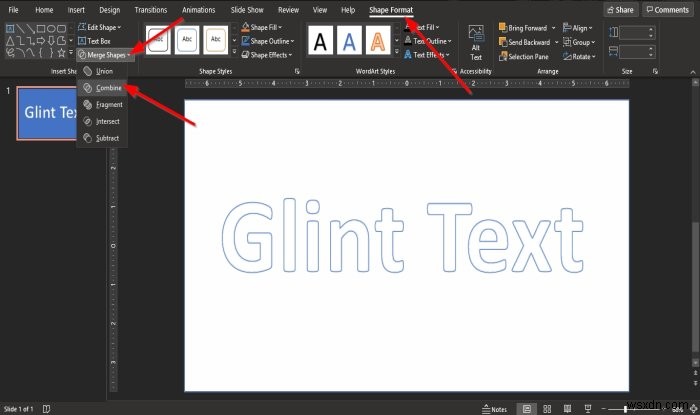This screenshot has height=415, width=700.
Task: Expand the Shape Effects menu
Action: click(x=267, y=55)
